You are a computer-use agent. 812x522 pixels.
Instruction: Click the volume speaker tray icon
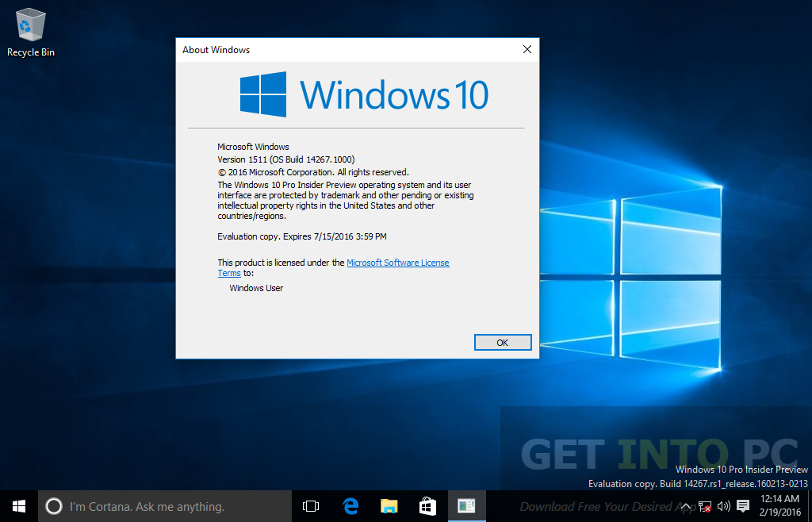click(x=724, y=506)
